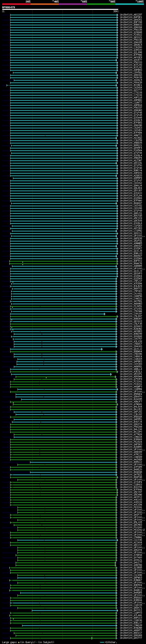Click the short alignment bar for UniRef100_C0HJ97
Viewport: 146px width, 644px height.
click(x=58, y=314)
